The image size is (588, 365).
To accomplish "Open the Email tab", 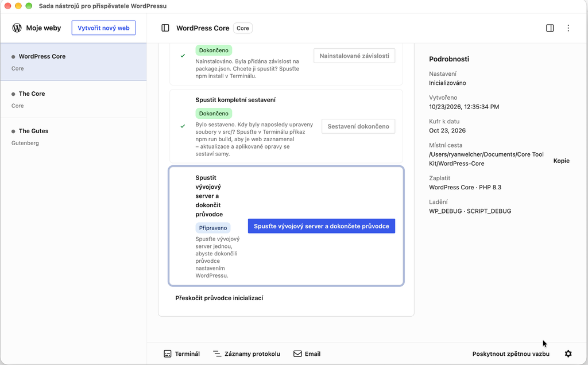I will pyautogui.click(x=307, y=354).
